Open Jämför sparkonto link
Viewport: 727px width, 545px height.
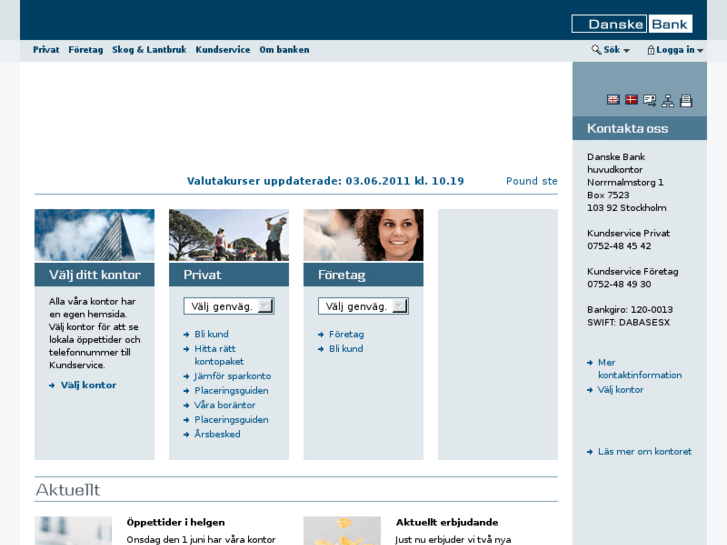click(233, 376)
